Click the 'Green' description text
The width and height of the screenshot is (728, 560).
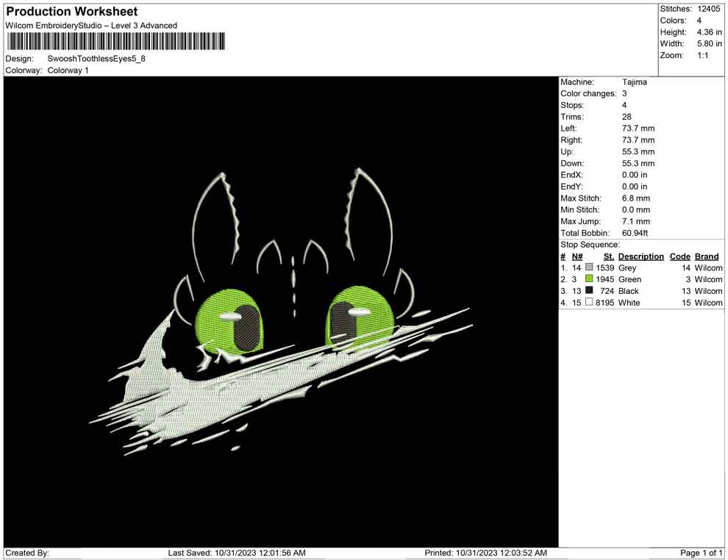[x=629, y=279]
